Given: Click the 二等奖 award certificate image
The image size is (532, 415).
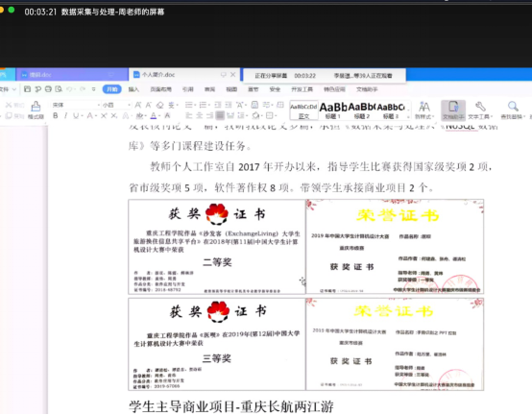Looking at the screenshot, I should 217,247.
